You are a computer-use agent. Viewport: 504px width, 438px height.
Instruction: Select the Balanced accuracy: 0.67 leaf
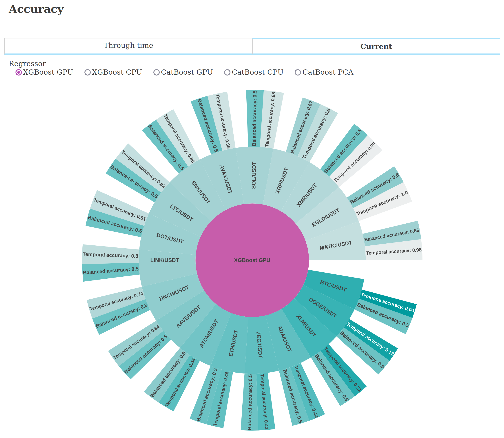(x=301, y=127)
